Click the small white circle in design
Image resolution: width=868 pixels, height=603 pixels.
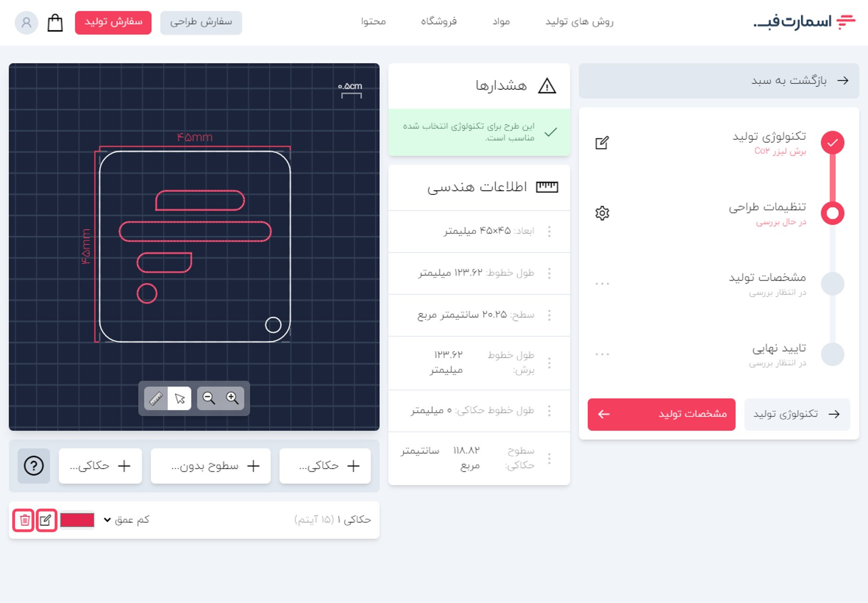click(273, 325)
